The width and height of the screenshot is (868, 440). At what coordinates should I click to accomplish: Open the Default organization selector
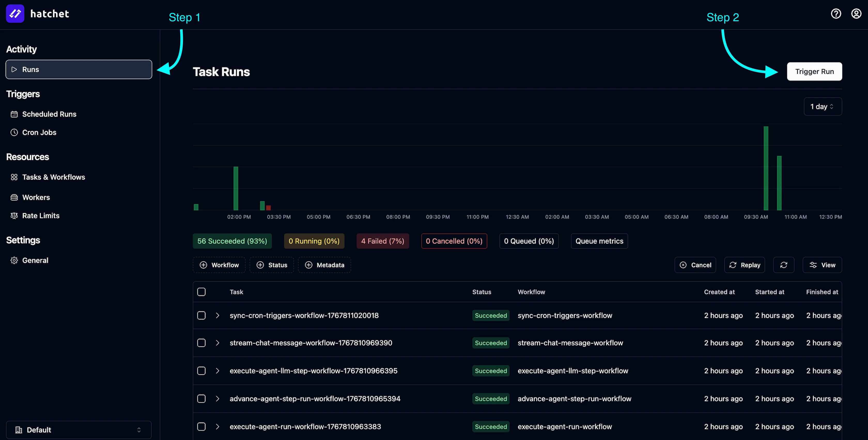[x=79, y=430]
